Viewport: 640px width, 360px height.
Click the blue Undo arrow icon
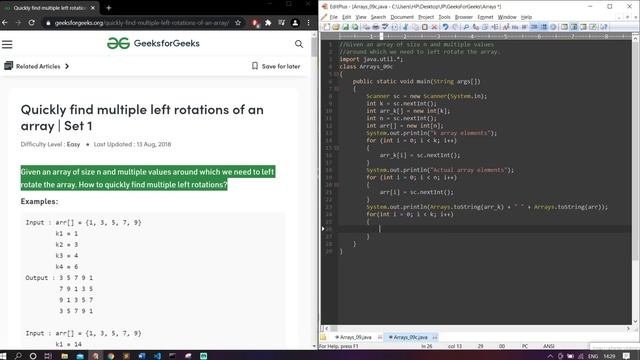click(445, 27)
